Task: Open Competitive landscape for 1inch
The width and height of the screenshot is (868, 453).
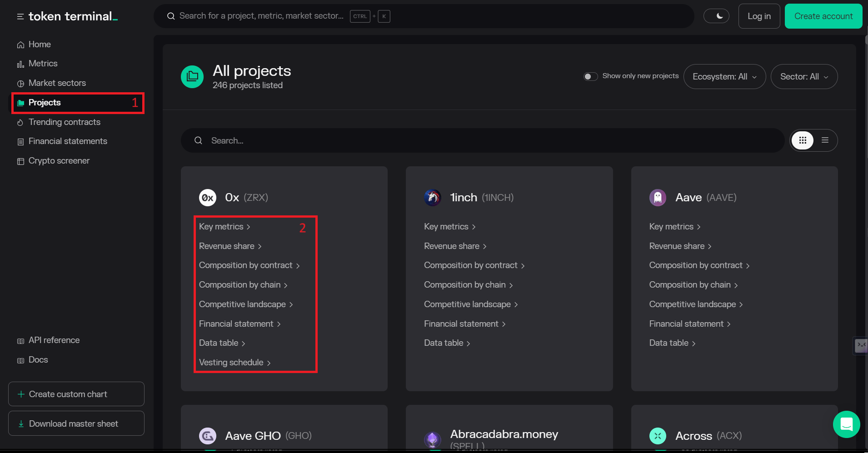Action: (471, 304)
